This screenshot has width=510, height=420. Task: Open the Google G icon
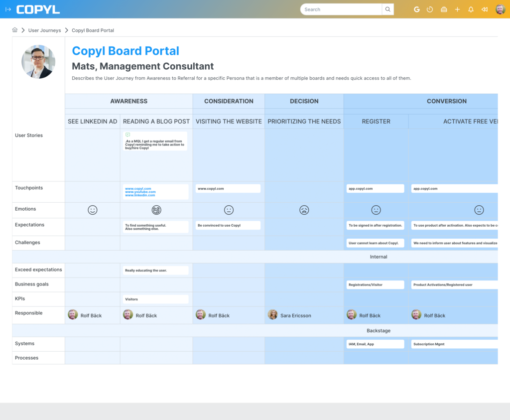417,9
